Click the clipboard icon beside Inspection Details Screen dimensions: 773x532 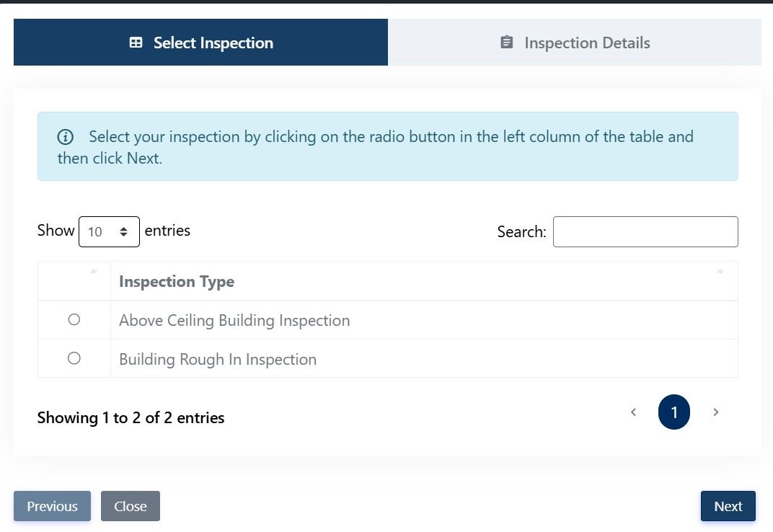click(507, 43)
